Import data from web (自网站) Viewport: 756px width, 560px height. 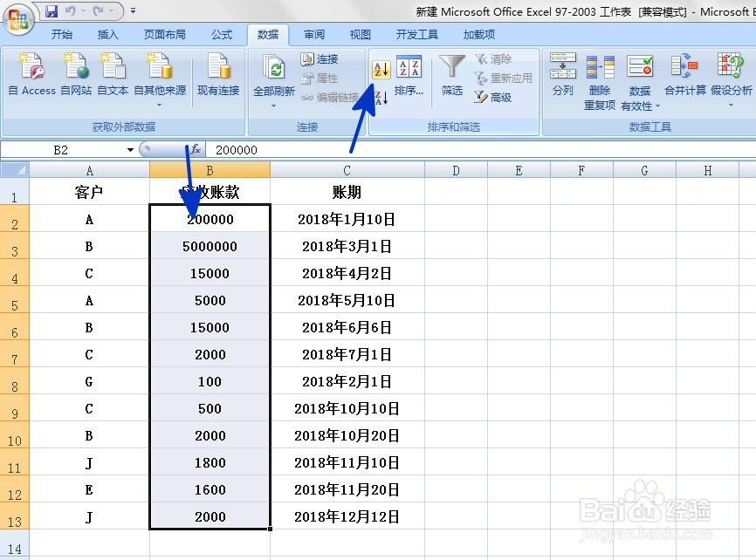point(76,74)
